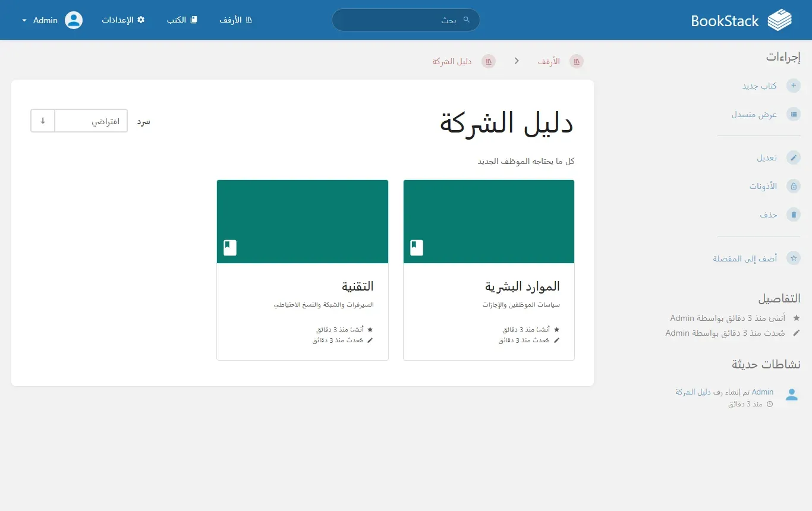Click the Admin user avatar icon
The width and height of the screenshot is (812, 511).
[74, 20]
